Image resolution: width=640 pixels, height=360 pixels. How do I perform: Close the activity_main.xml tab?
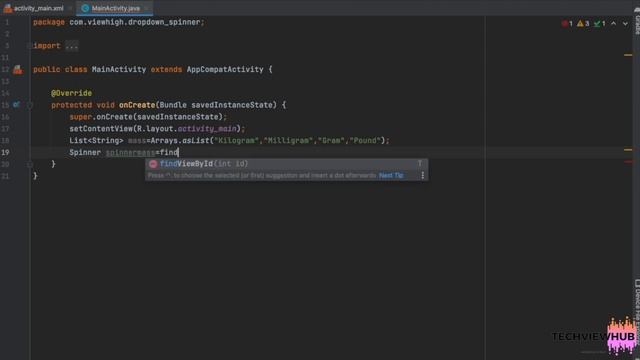click(x=70, y=8)
